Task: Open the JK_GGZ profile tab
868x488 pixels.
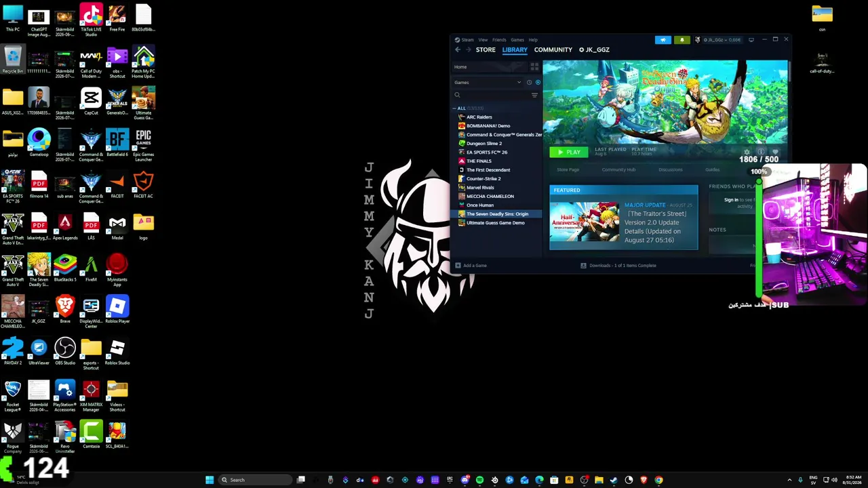Action: [594, 50]
